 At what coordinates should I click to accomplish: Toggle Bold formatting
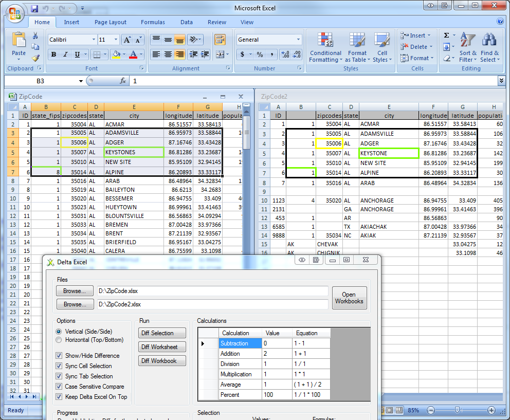coord(53,54)
